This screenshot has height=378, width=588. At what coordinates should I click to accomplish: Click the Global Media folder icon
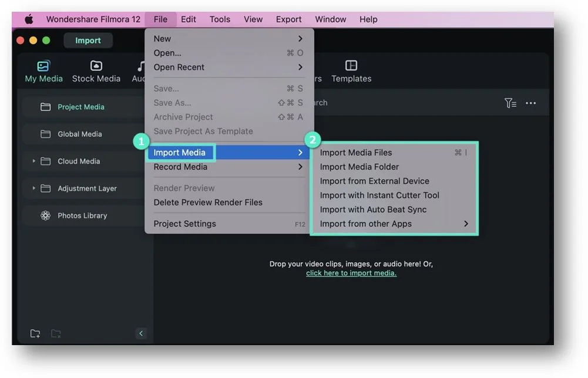coord(45,134)
